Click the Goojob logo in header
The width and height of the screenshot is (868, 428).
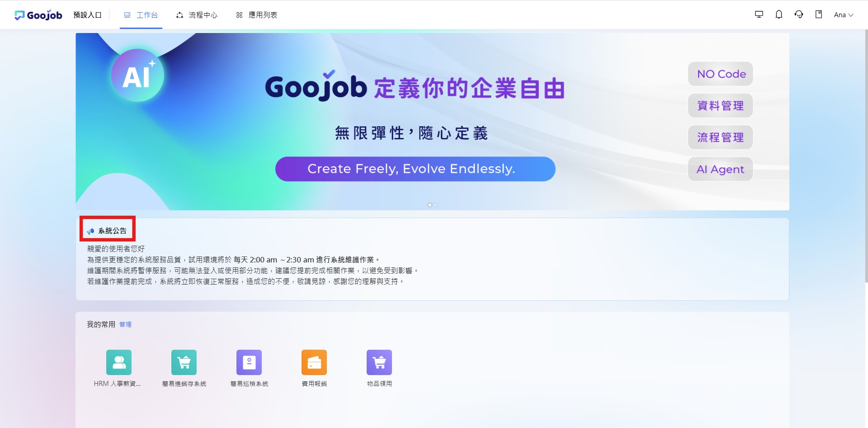point(38,15)
